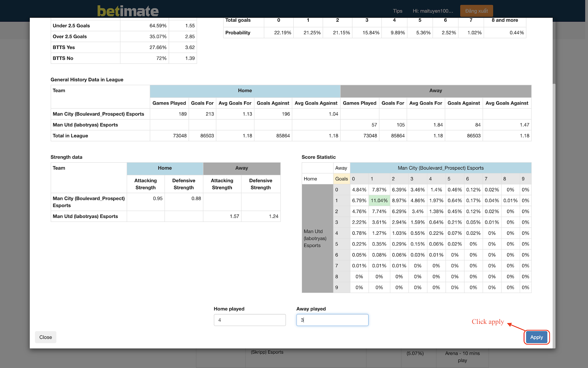
Task: Click the 0.95 attacking strength value
Action: pyautogui.click(x=158, y=198)
